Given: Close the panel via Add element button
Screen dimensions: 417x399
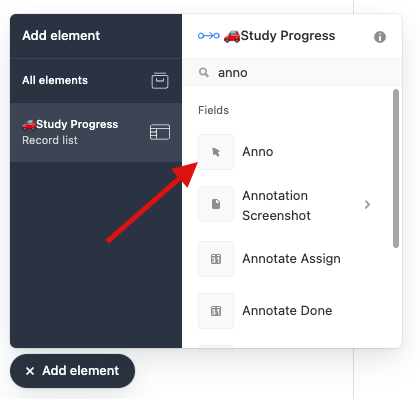Looking at the screenshot, I should (x=72, y=371).
